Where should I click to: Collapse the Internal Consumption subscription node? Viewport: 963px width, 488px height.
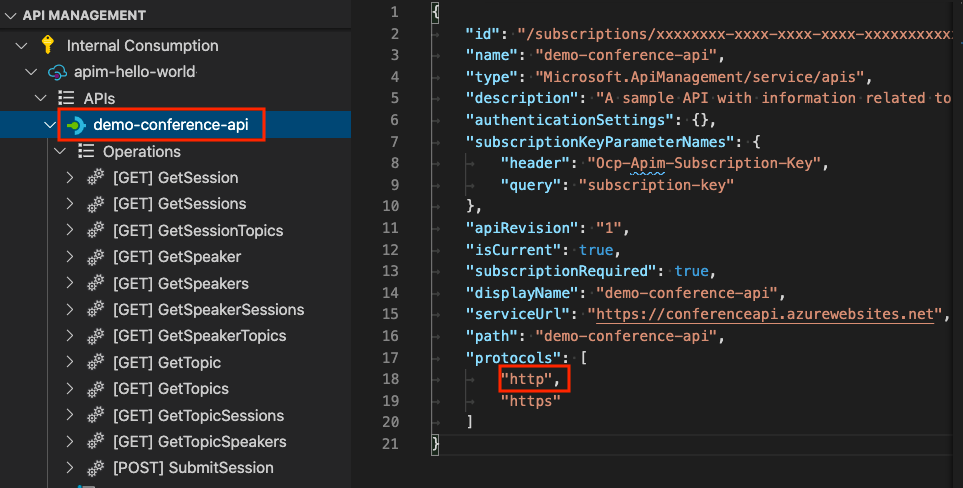point(22,46)
